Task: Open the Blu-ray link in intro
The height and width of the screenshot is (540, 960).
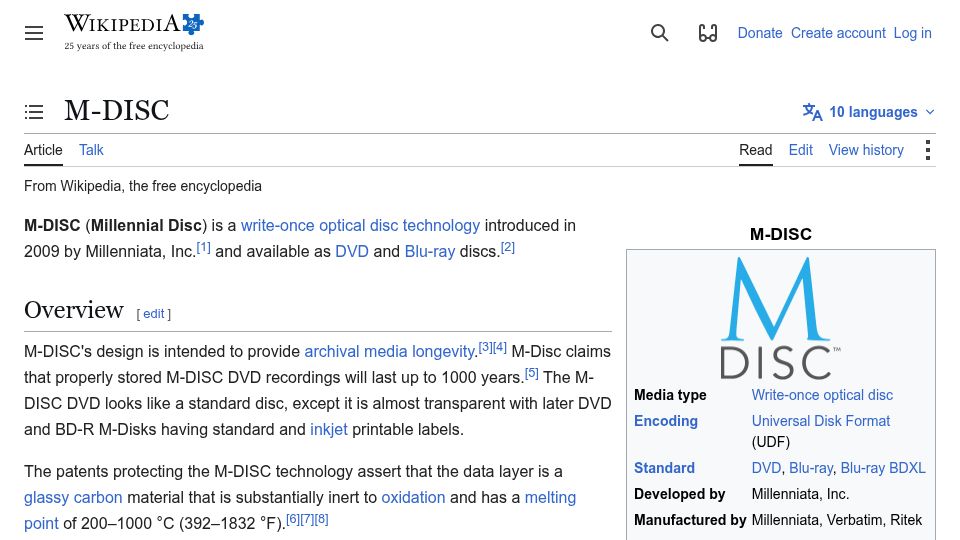Action: pyautogui.click(x=430, y=252)
